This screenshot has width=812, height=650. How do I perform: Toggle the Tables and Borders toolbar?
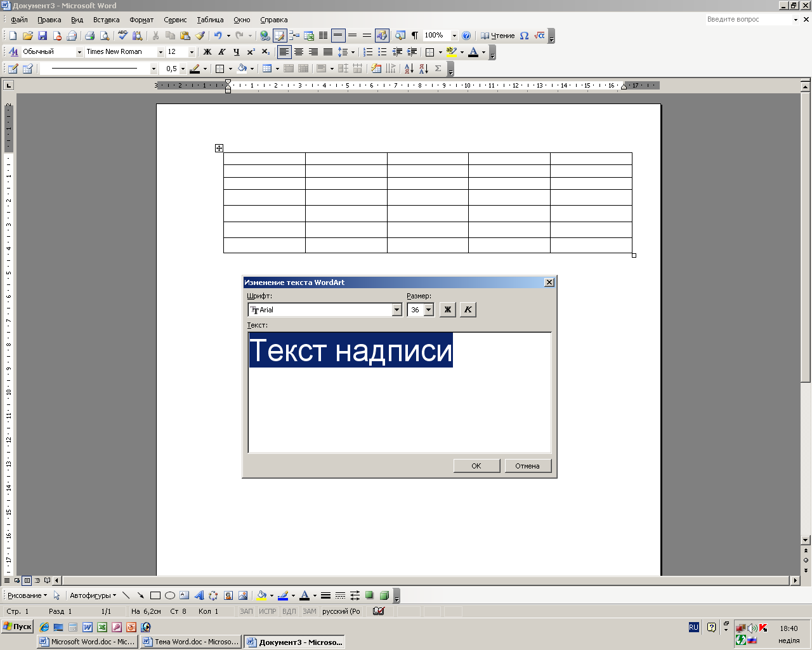click(x=280, y=36)
